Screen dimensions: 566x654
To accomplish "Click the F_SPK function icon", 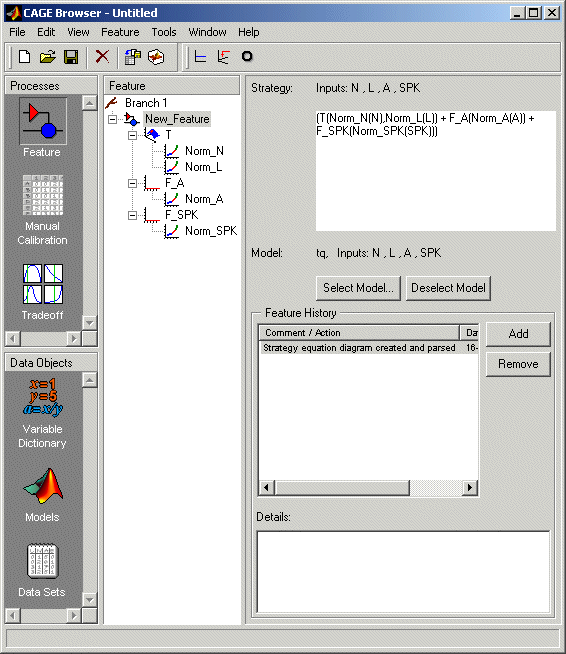I will click(x=152, y=215).
